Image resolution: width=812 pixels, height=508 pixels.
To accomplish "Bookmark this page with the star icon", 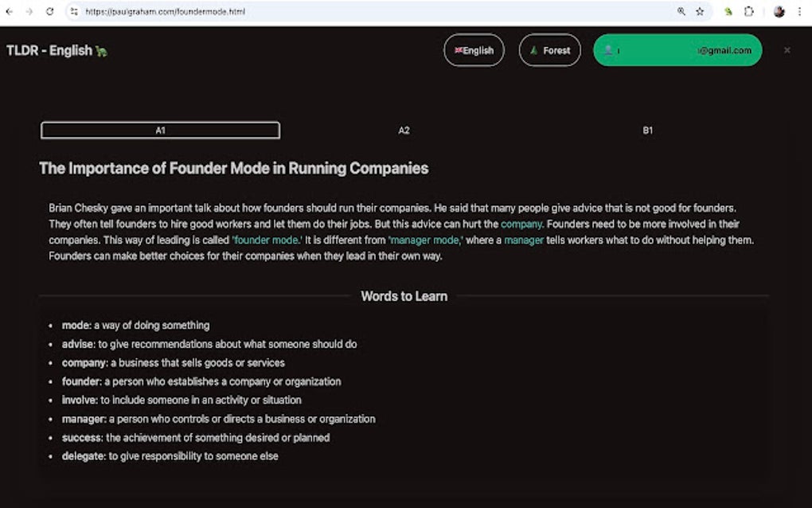I will [700, 12].
